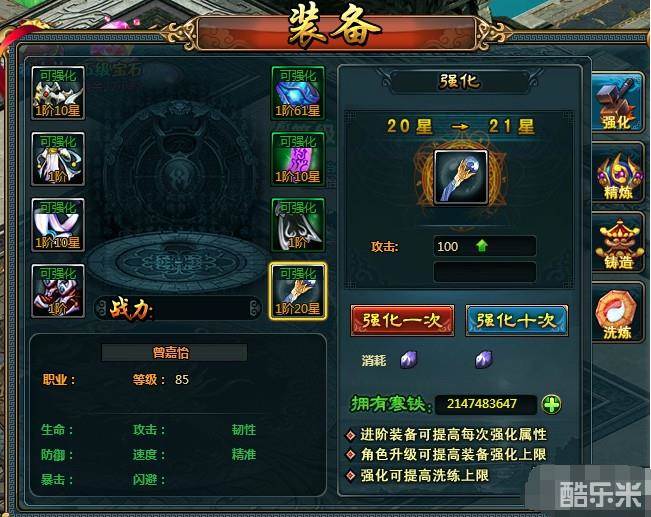Open the 洗炼 side tab
This screenshot has height=517, width=651.
point(618,314)
